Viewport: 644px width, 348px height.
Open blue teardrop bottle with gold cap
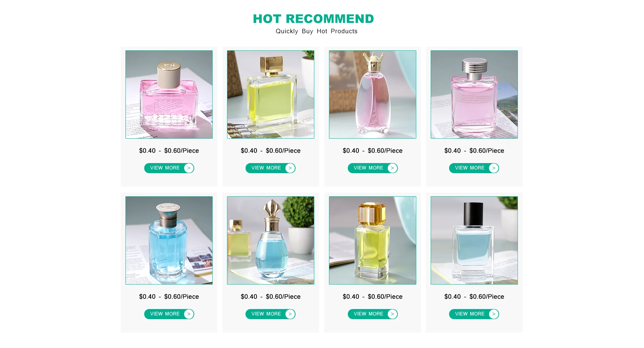pyautogui.click(x=271, y=240)
